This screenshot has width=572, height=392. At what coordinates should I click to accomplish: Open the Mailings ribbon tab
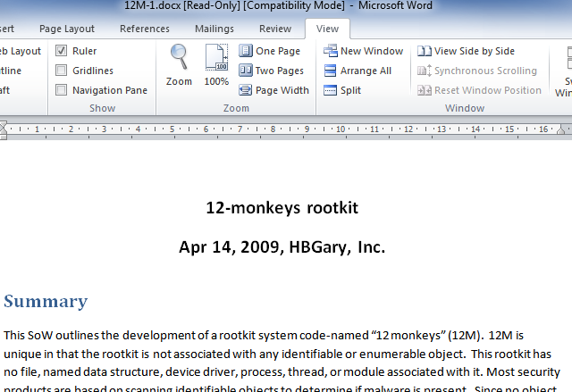pyautogui.click(x=214, y=29)
